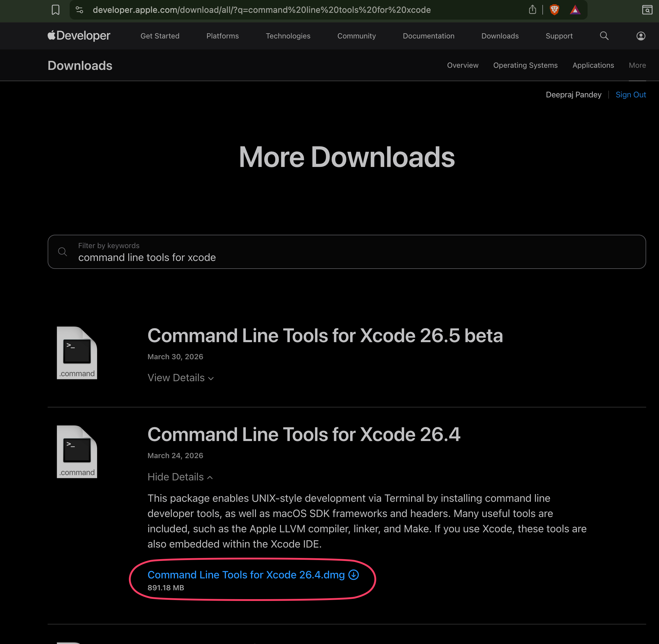Open Brave Shields lion icon

pyautogui.click(x=555, y=10)
